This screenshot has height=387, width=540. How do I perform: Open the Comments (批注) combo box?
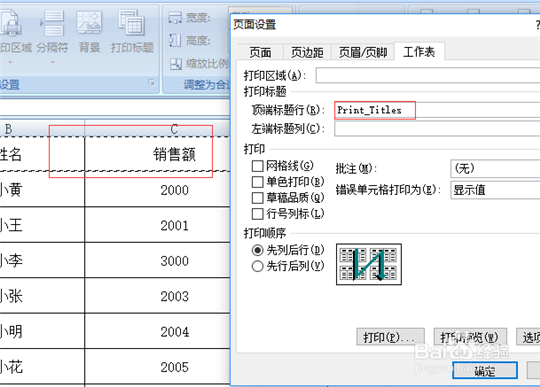click(x=495, y=169)
